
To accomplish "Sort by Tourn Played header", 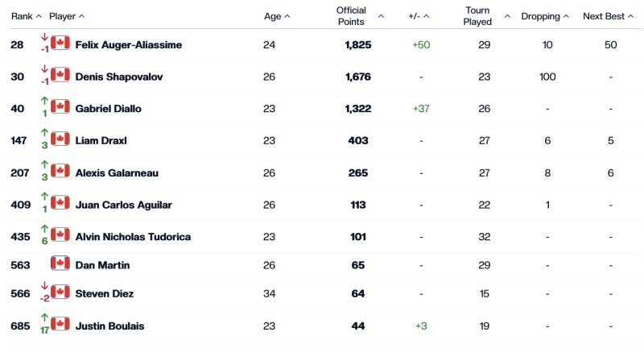I will (x=486, y=16).
